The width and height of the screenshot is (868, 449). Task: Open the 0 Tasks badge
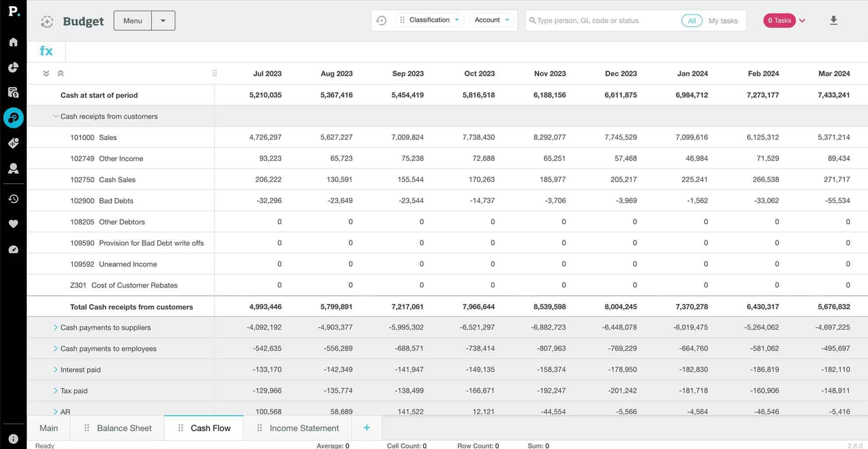point(779,21)
